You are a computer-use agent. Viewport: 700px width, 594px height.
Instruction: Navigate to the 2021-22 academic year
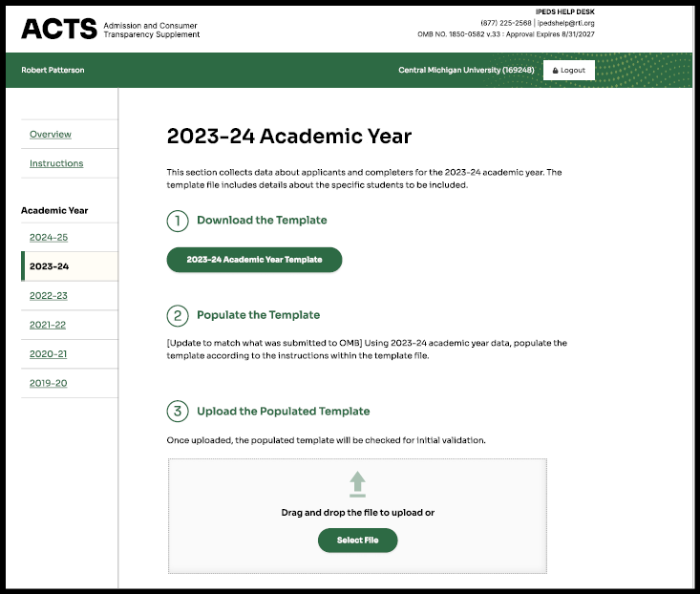pyautogui.click(x=49, y=325)
